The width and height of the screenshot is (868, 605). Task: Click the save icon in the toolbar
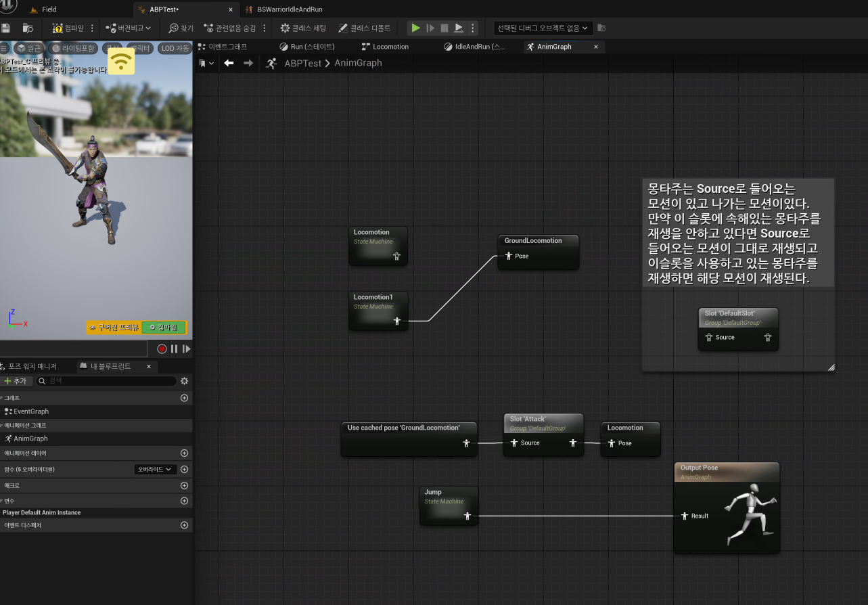tap(6, 28)
